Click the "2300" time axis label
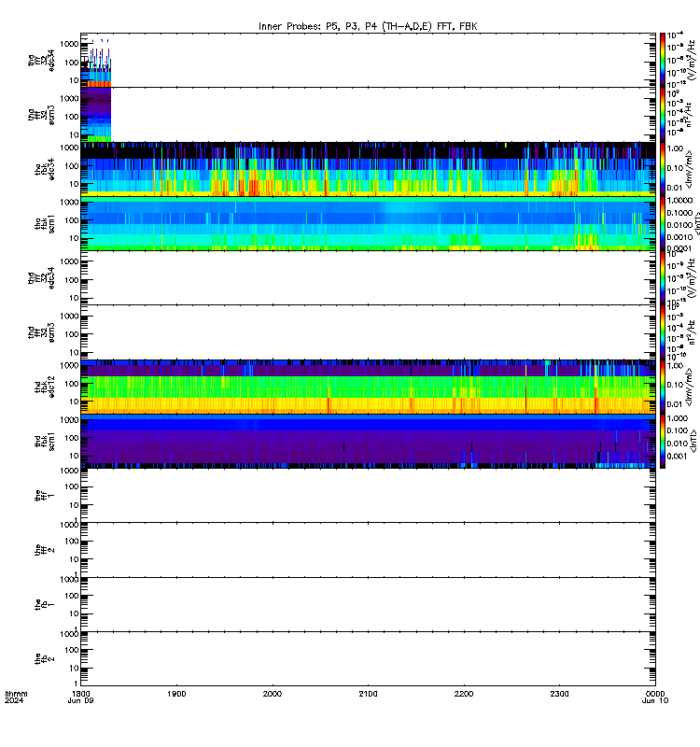This screenshot has width=700, height=747. coord(559,694)
